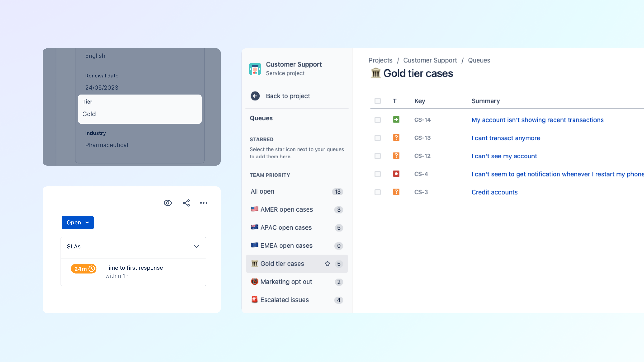Select the AMER open cases flag icon
Viewport: 644px width, 362px height.
click(x=254, y=209)
